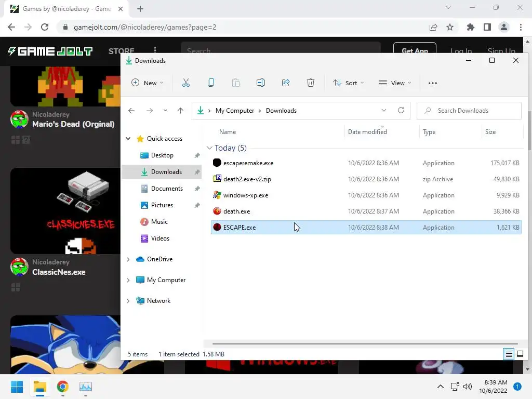The width and height of the screenshot is (532, 399).
Task: Select death.exe file
Action: 366,211
